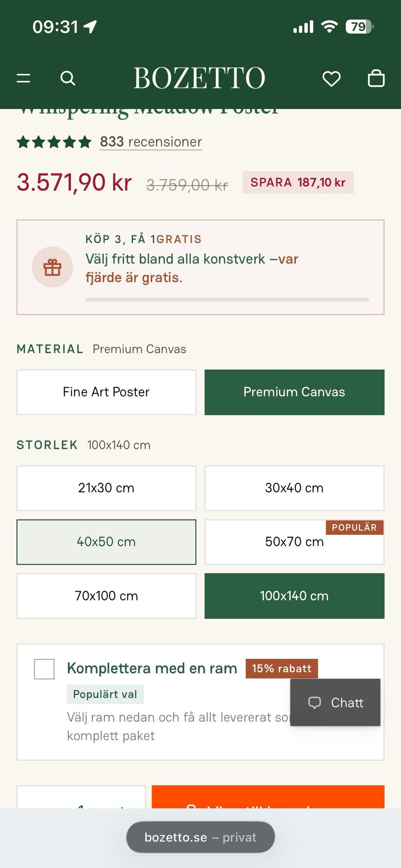Go to the BOZETTO logo home

pyautogui.click(x=199, y=78)
